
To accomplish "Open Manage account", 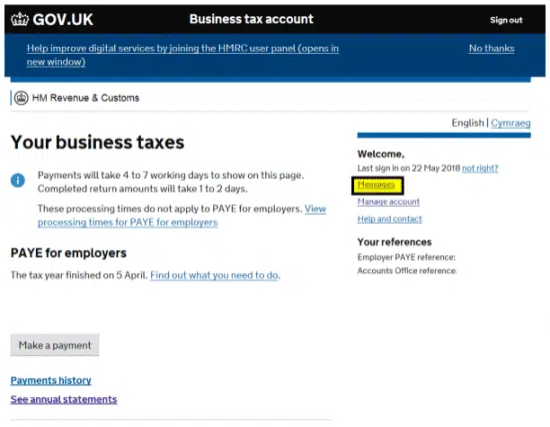I will pos(388,202).
